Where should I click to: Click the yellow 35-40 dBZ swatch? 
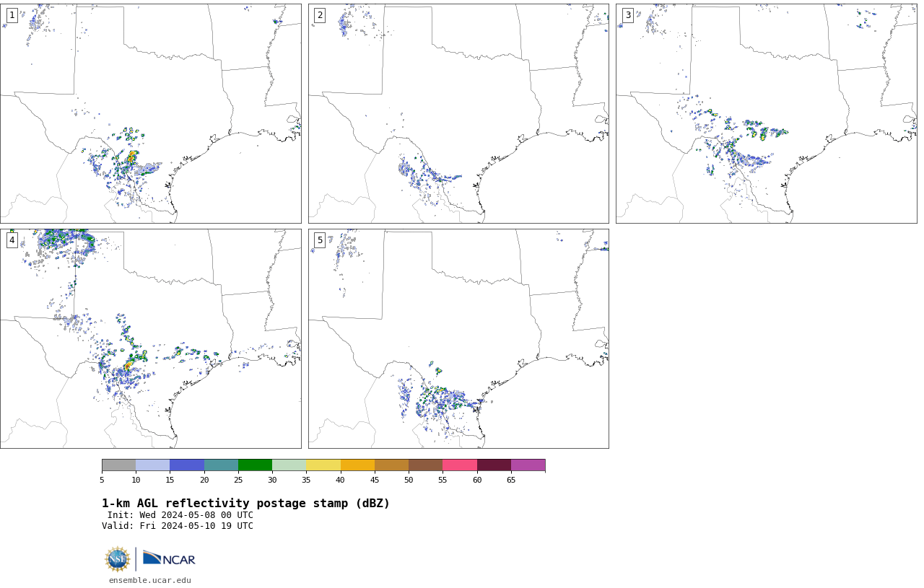click(x=323, y=465)
